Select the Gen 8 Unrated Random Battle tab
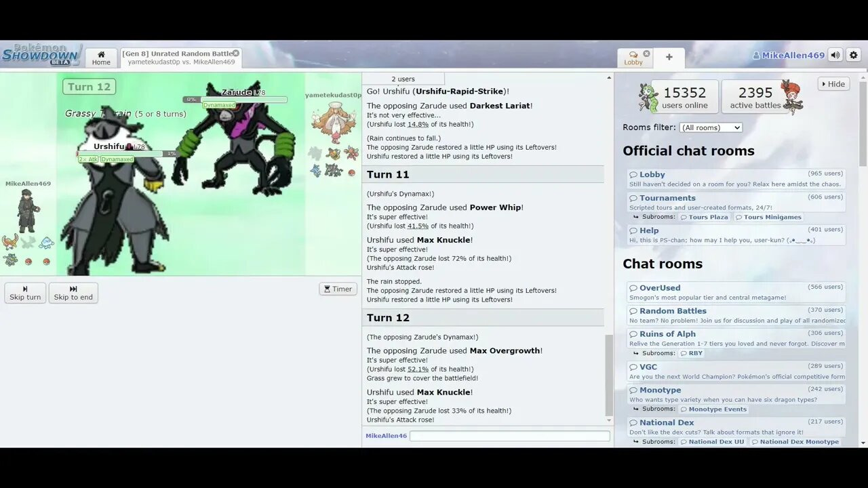Image resolution: width=868 pixels, height=488 pixels. pyautogui.click(x=181, y=58)
